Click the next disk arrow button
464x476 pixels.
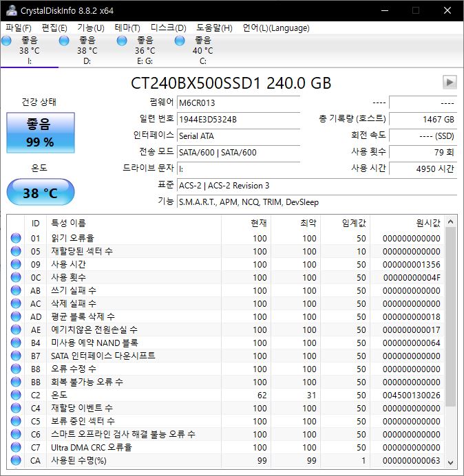coord(450,82)
